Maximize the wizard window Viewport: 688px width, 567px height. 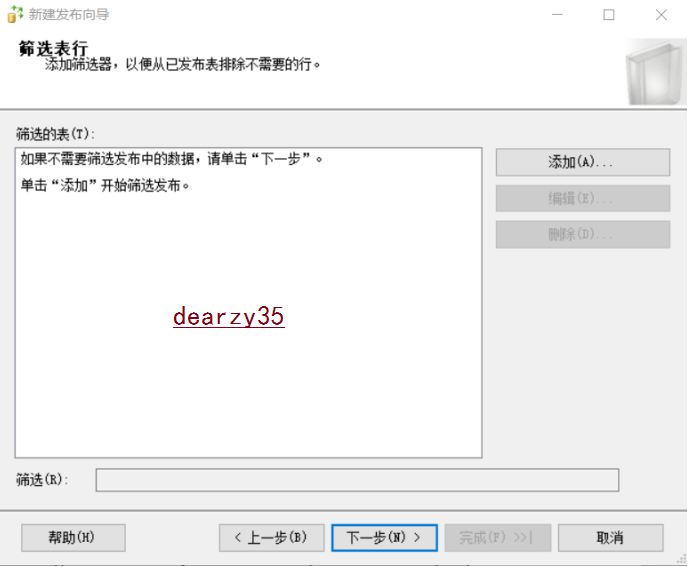click(x=609, y=15)
